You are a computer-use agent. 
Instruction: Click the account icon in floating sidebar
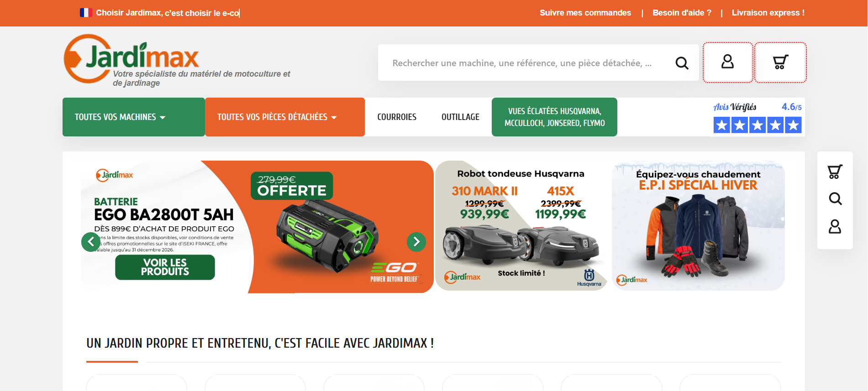pos(835,226)
